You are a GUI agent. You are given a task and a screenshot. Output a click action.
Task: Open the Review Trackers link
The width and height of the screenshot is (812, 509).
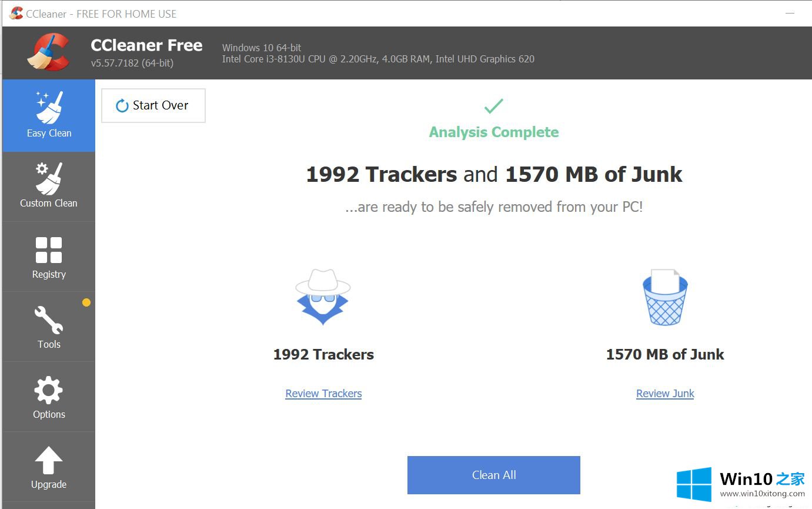pos(323,394)
